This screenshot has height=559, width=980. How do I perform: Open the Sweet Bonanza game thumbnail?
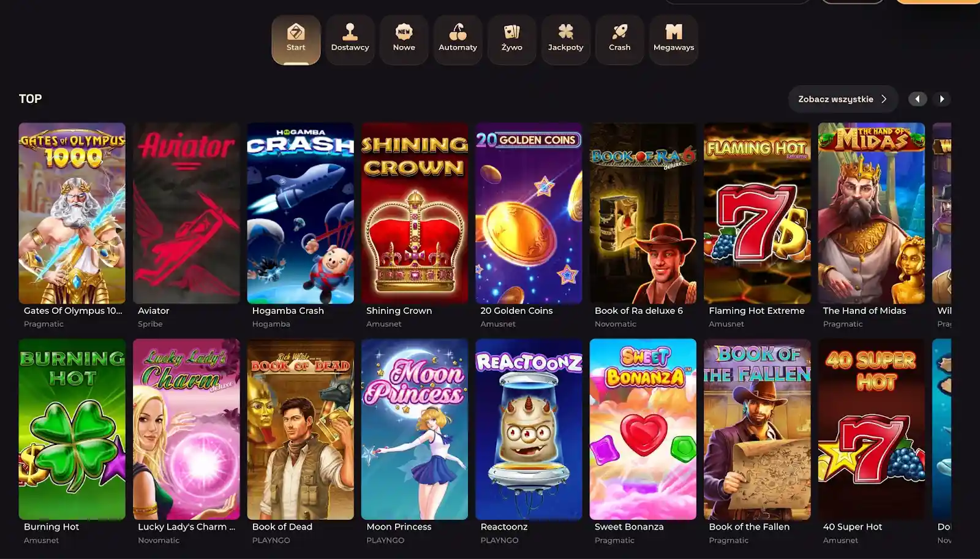tap(643, 429)
